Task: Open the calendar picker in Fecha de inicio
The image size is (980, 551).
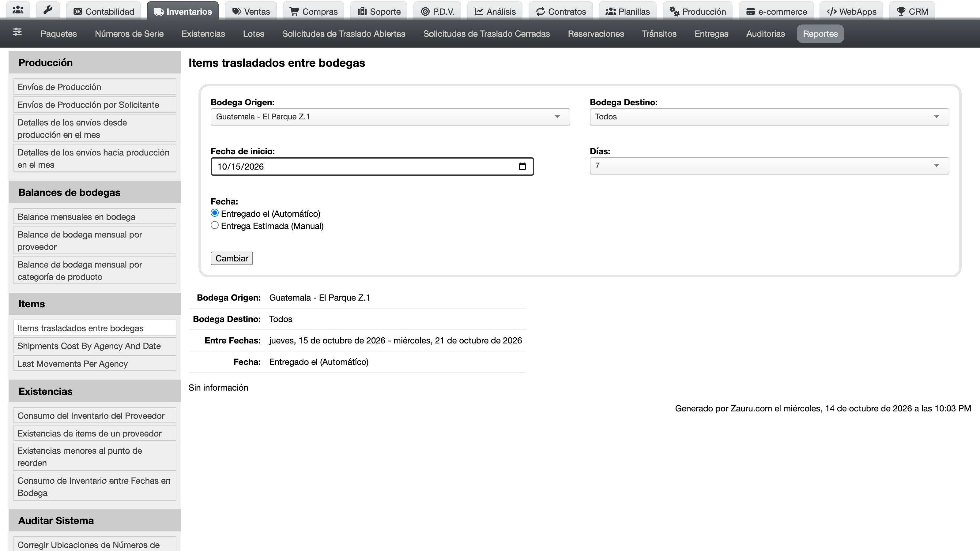Action: point(522,166)
